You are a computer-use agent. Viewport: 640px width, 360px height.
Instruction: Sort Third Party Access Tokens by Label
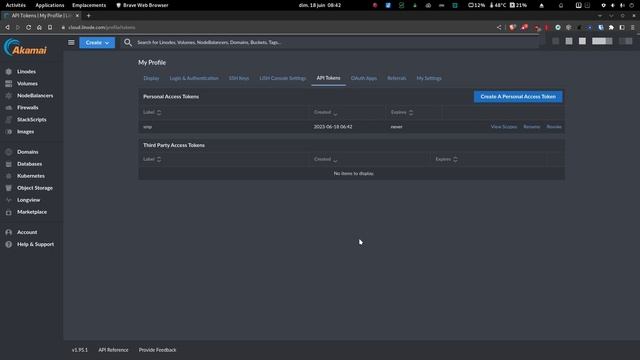point(152,159)
